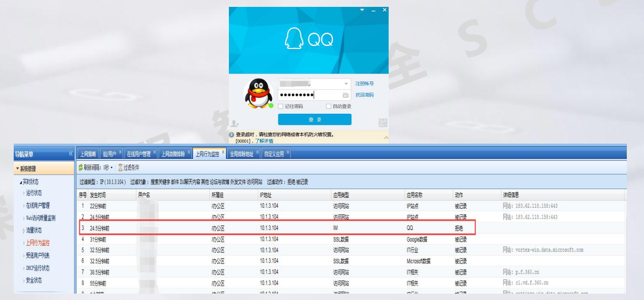Close the 在线用户管理 tab
Viewport: 644px width, 300px height.
[154, 152]
